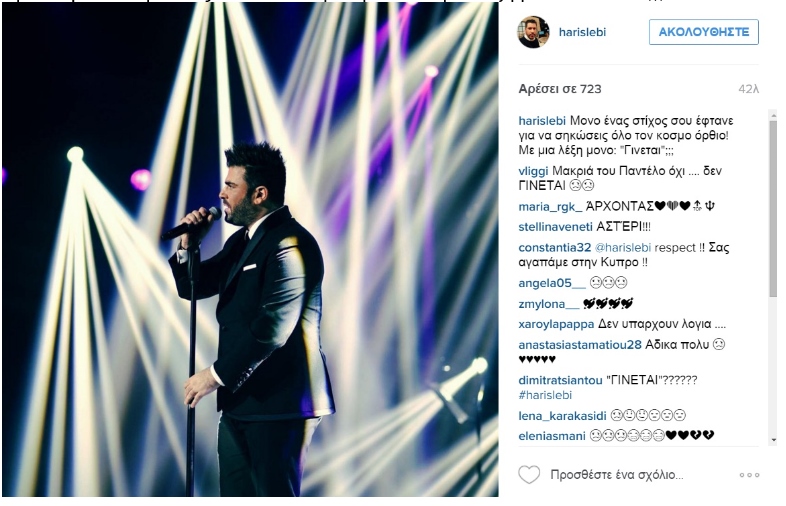Screen dimensions: 786x506
Task: Open the three-dot more options menu
Action: pos(749,475)
